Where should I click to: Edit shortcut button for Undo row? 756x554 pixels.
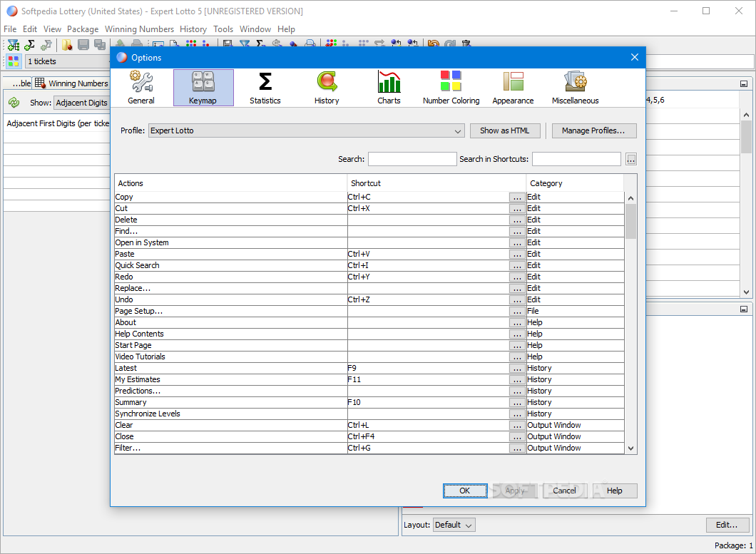[517, 300]
